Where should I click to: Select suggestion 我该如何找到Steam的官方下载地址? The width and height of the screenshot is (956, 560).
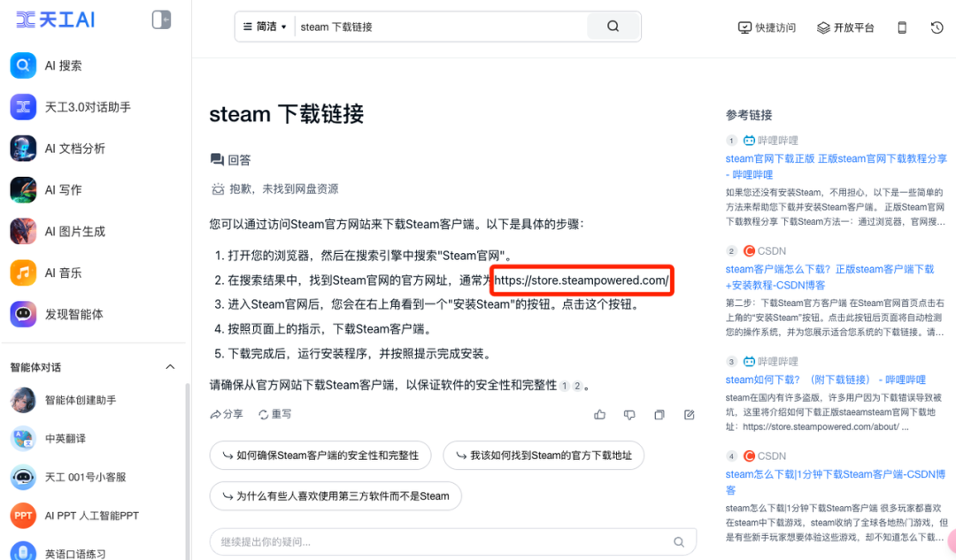tap(544, 456)
